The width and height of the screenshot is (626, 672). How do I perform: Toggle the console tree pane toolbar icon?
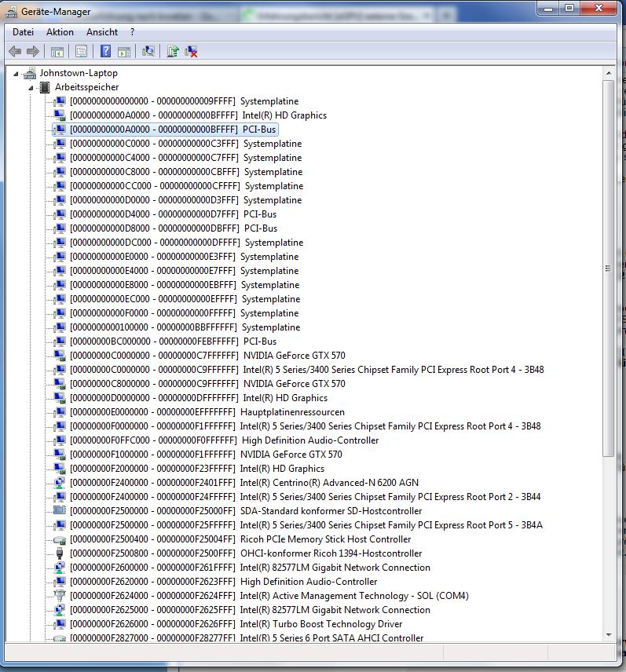click(x=57, y=52)
